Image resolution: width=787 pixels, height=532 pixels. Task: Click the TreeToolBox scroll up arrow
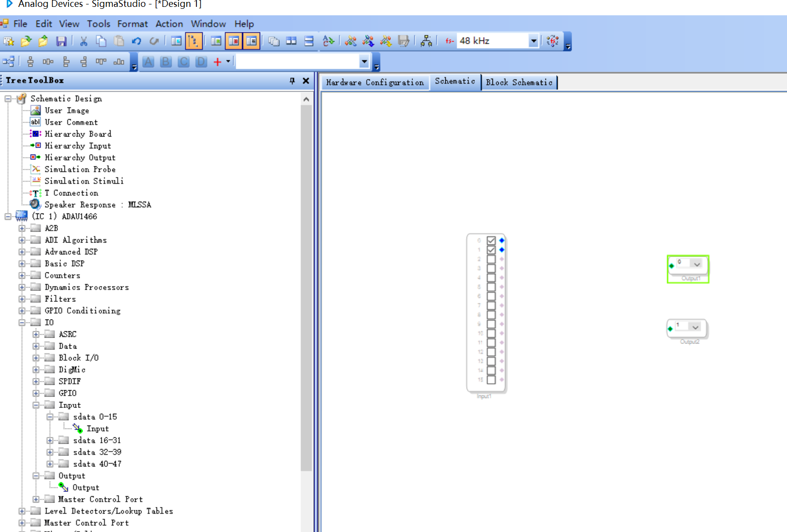tap(306, 99)
